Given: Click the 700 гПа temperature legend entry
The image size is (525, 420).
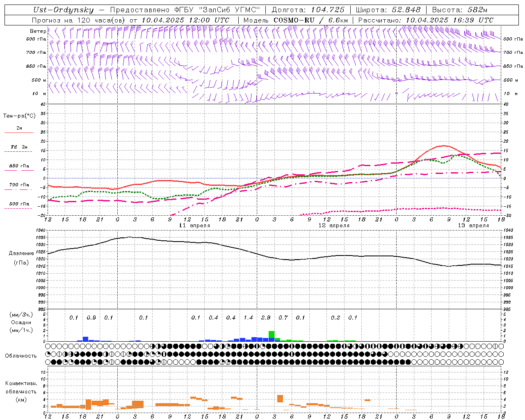Looking at the screenshot, I should 19,185.
